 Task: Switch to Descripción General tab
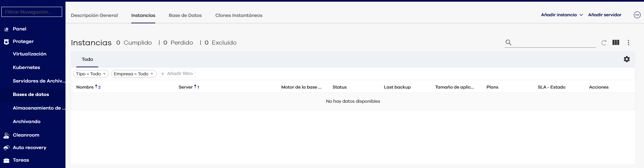pyautogui.click(x=94, y=16)
